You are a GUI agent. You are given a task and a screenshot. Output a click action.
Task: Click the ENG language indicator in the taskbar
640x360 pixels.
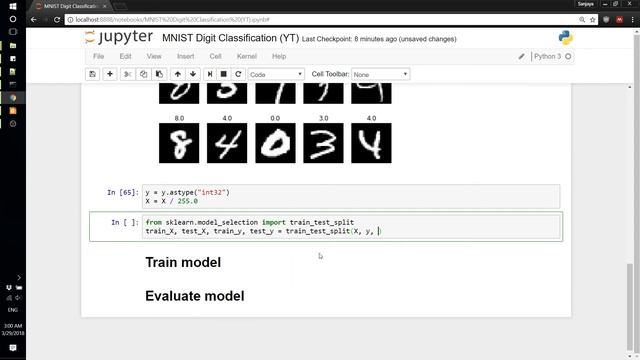click(x=13, y=310)
